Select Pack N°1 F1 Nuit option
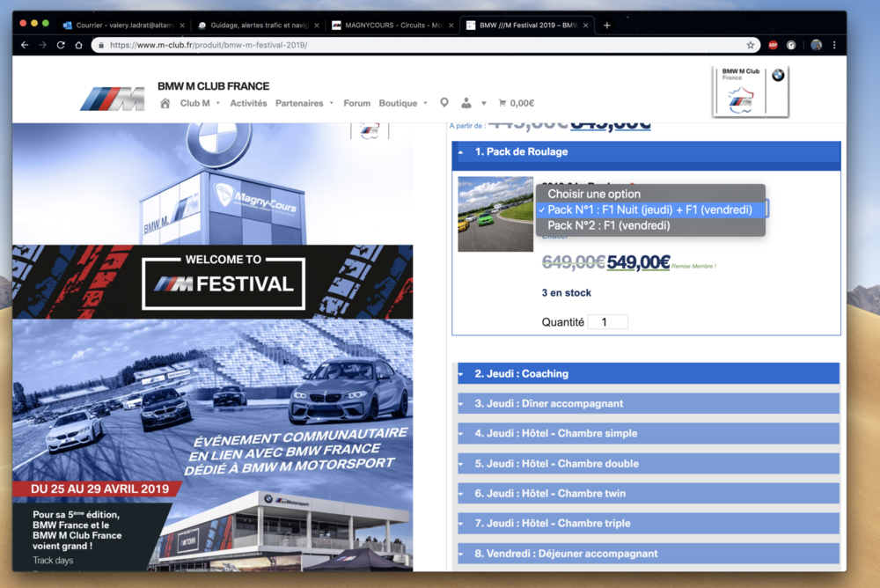 (x=650, y=209)
